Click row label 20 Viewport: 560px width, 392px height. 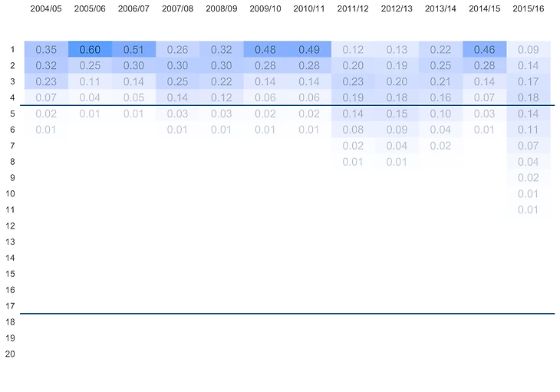(10, 354)
